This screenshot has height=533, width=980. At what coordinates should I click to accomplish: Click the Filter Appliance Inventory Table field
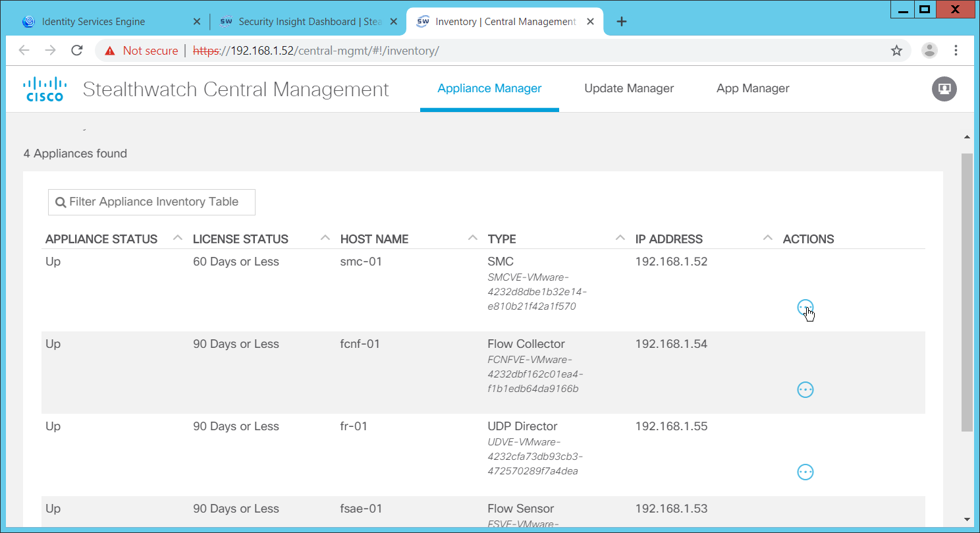pyautogui.click(x=152, y=202)
